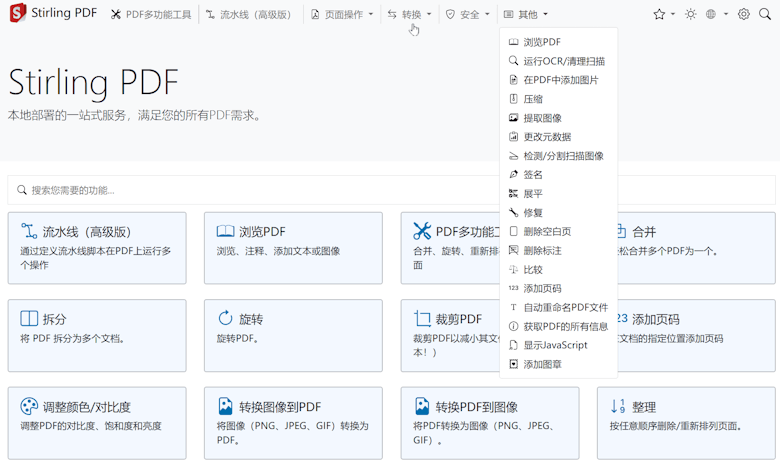The height and width of the screenshot is (466, 780).
Task: Open the 转换图像到PDF card
Action: [293, 423]
